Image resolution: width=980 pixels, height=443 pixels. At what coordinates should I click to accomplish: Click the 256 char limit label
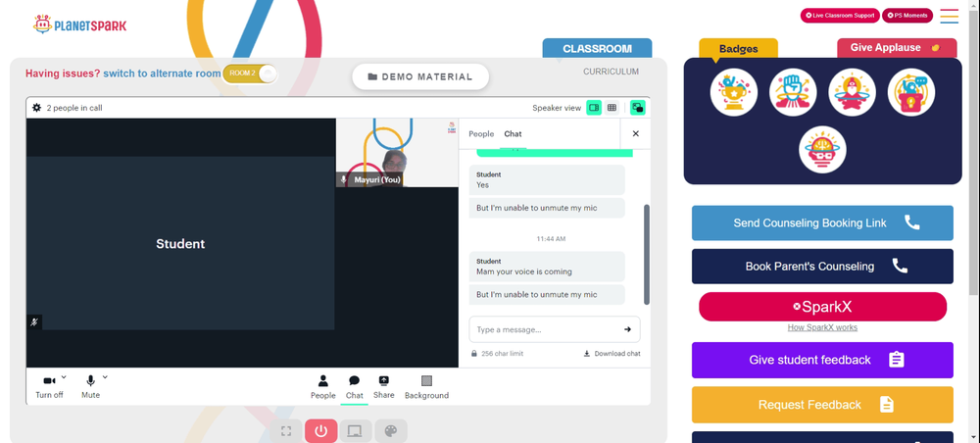(503, 354)
